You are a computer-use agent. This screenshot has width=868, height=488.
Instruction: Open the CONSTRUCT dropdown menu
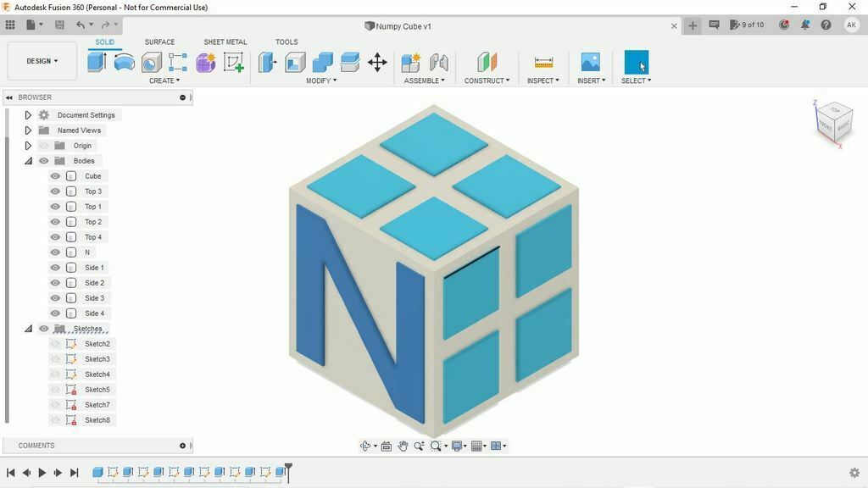click(x=487, y=80)
